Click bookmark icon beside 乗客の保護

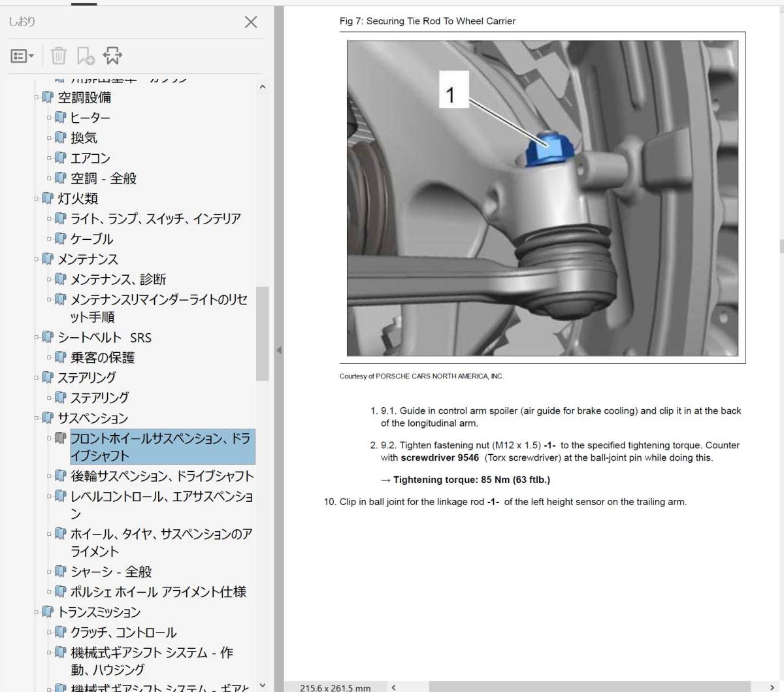(x=61, y=357)
